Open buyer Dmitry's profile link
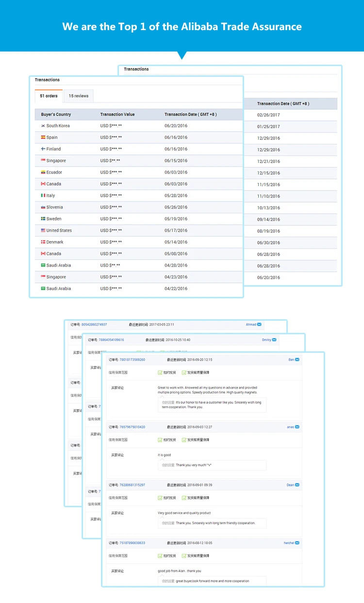Viewport: 364px width, 603px height. (266, 340)
